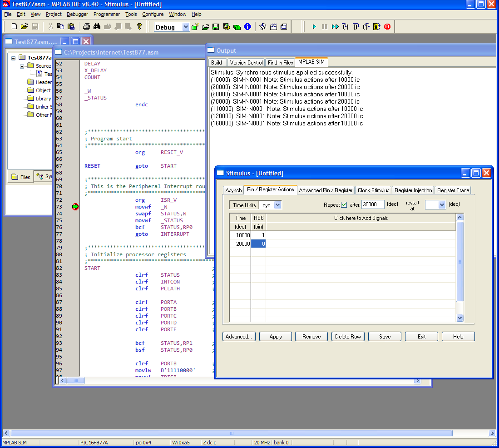Open the Configure menu
The width and height of the screenshot is (499, 448).
(153, 14)
